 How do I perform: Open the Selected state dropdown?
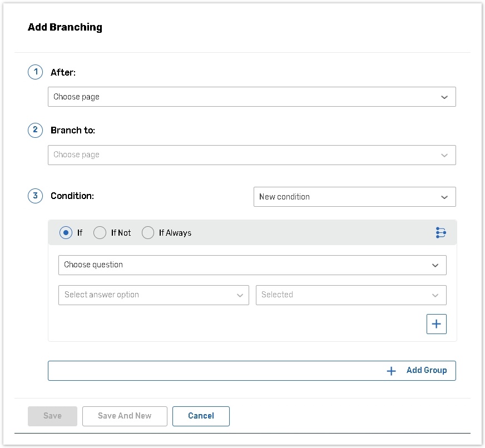click(x=350, y=295)
